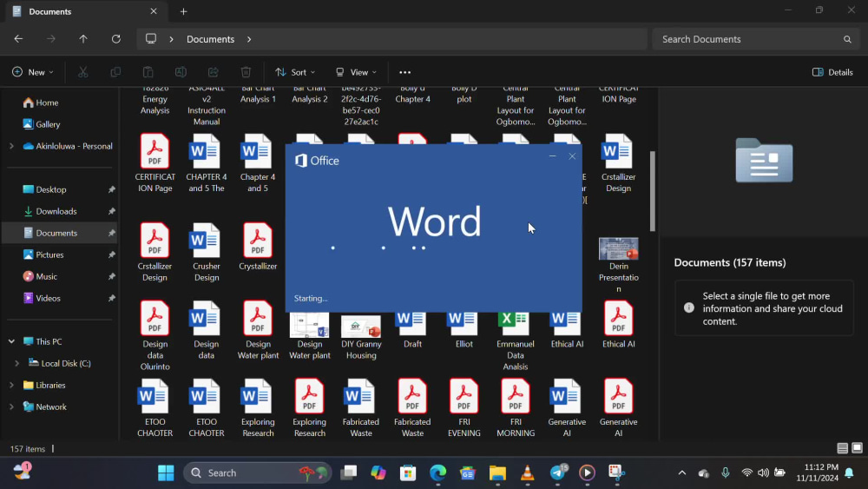Open a new File Explorer tab

(183, 11)
